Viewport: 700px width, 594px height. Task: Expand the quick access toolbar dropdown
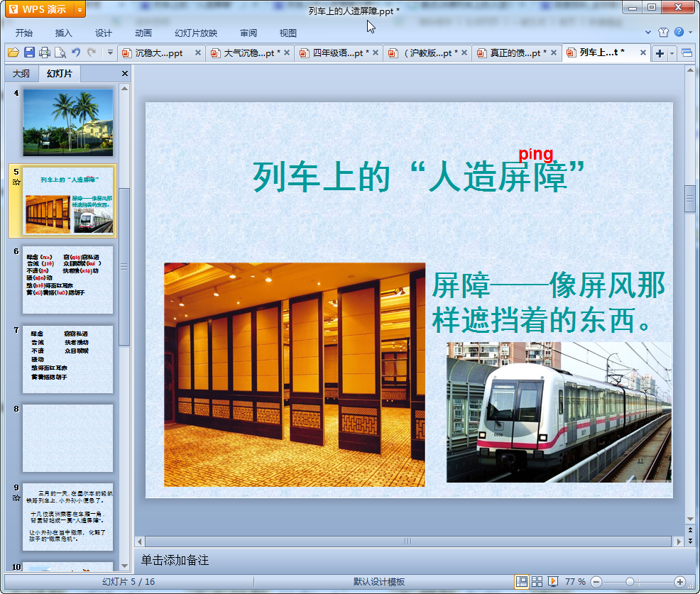pyautogui.click(x=110, y=53)
